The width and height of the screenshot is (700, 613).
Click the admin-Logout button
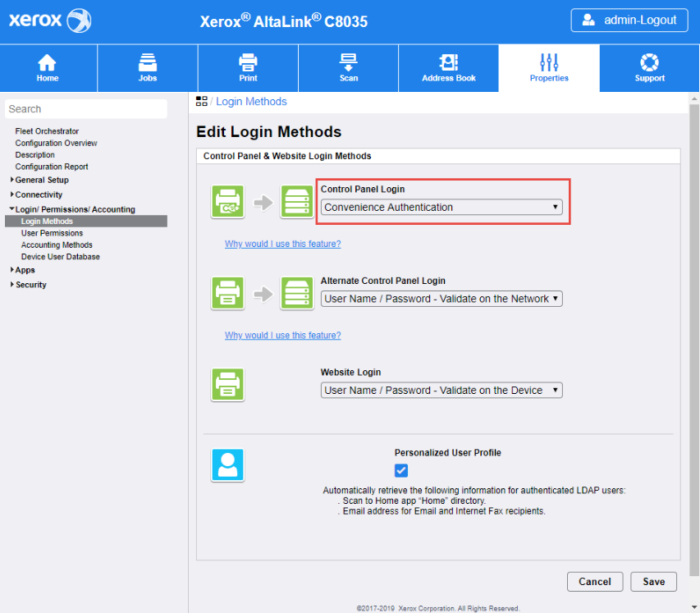coord(629,21)
